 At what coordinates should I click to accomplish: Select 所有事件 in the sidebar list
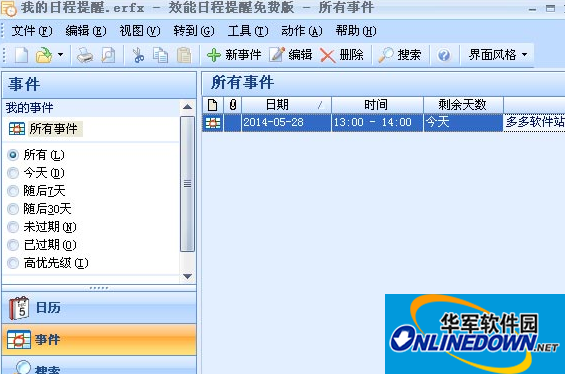[x=45, y=129]
